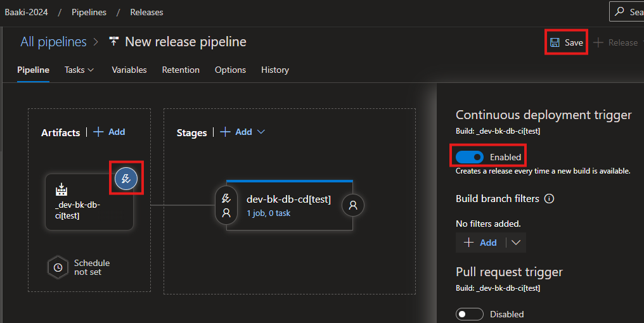The width and height of the screenshot is (644, 323).
Task: Disable the continuous deployment trigger toggle
Action: click(470, 157)
